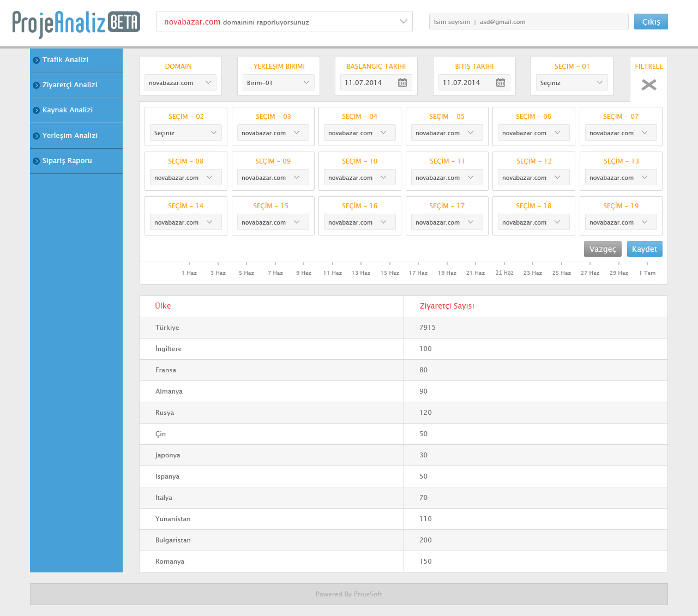Click the X icon under FİLTRELE
The image size is (698, 616).
[x=649, y=84]
